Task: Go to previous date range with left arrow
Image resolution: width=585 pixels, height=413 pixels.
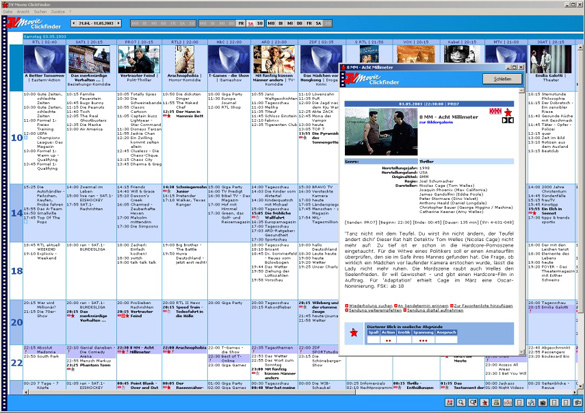Action: tap(74, 23)
